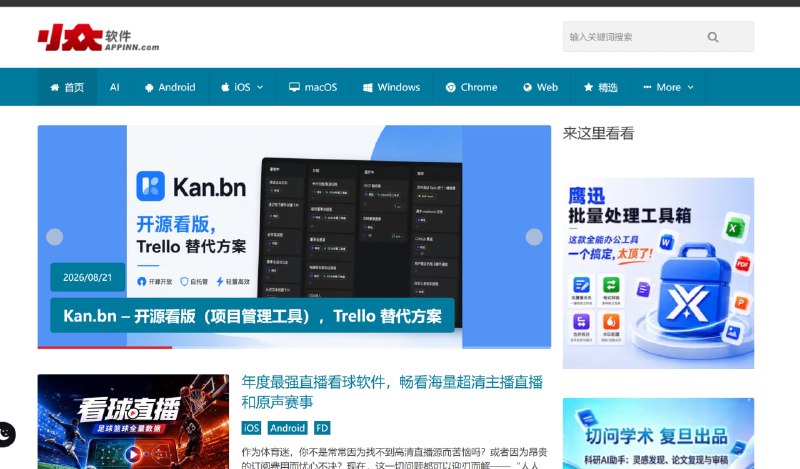The width and height of the screenshot is (800, 469).
Task: Open the 精选 featured menu item
Action: (601, 87)
